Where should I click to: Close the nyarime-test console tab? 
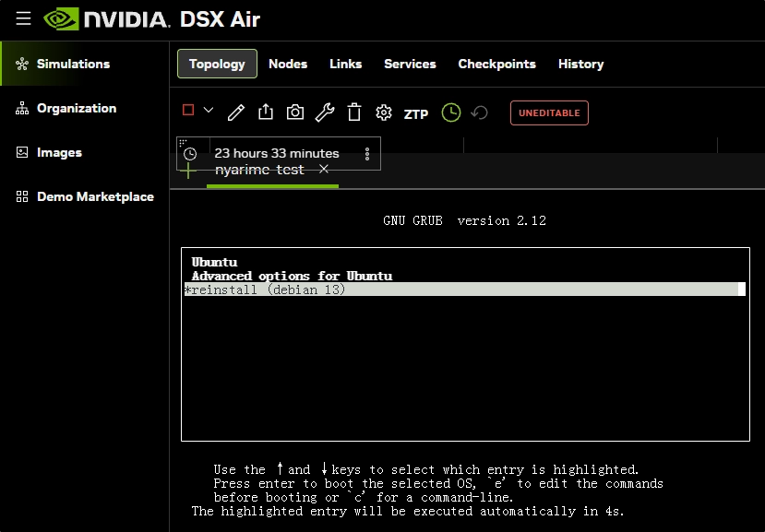click(324, 170)
